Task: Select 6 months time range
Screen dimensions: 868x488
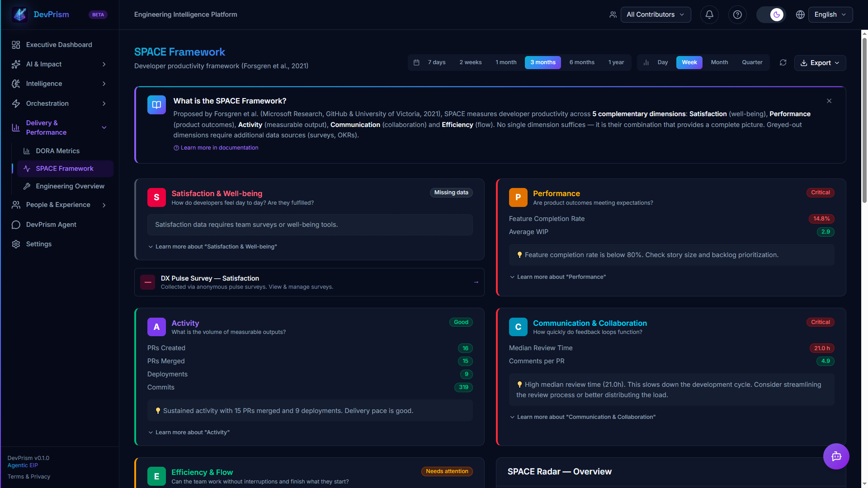Action: click(x=582, y=62)
